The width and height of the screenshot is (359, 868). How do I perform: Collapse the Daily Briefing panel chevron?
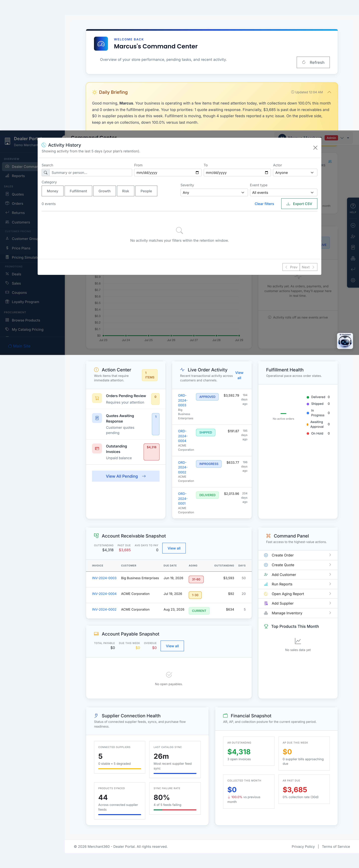click(329, 92)
